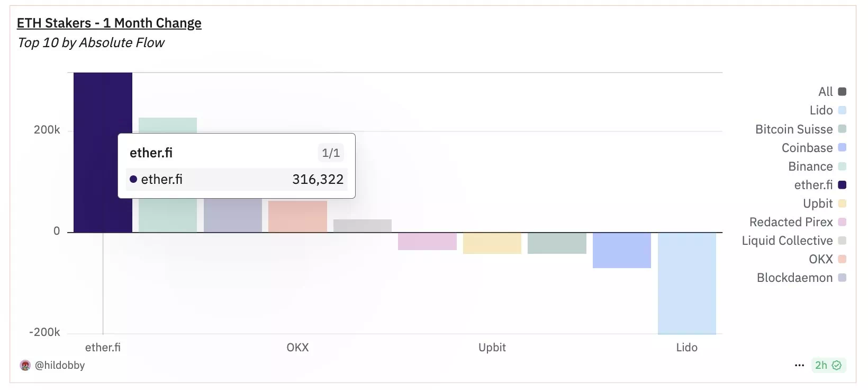Toggle Liquid Collective legend entry

click(788, 241)
